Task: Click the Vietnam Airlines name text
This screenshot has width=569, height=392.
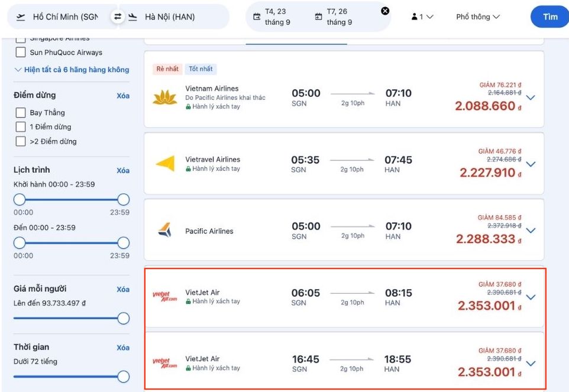Action: [212, 89]
